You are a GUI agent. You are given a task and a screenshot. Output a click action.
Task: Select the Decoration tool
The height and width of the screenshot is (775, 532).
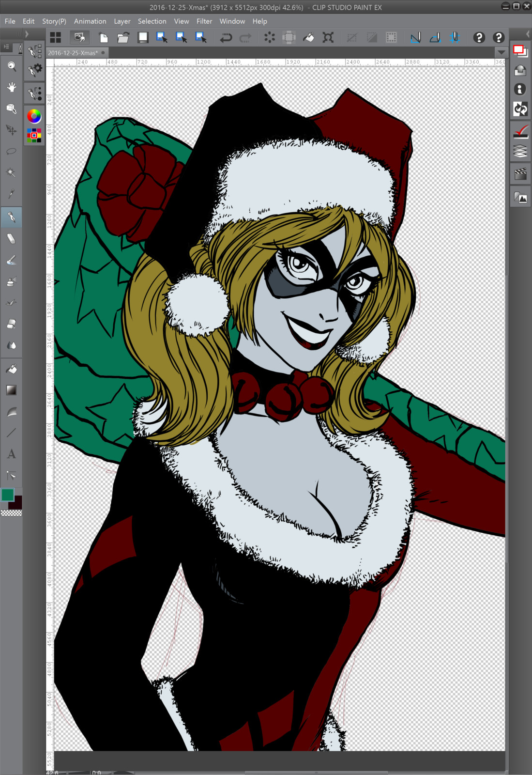(12, 303)
